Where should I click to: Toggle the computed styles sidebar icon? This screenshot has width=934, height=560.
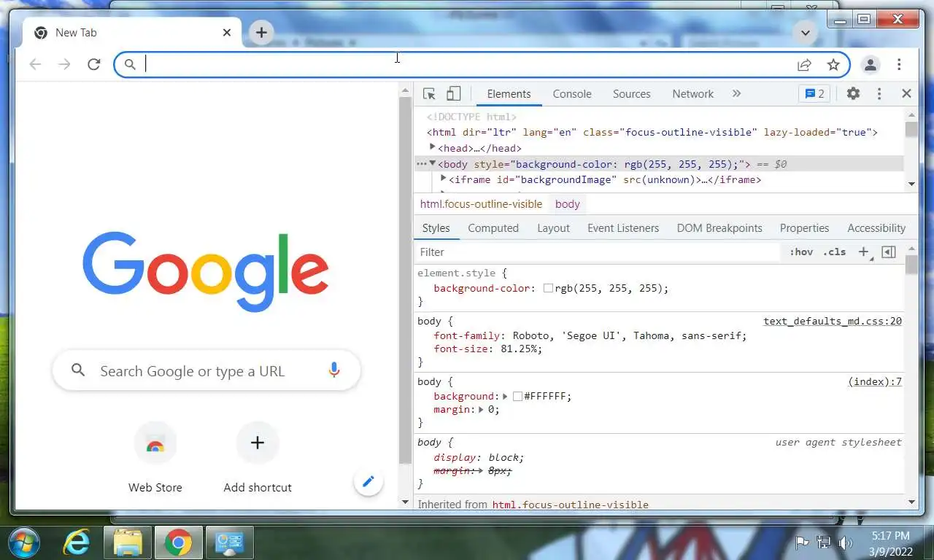pyautogui.click(x=889, y=252)
